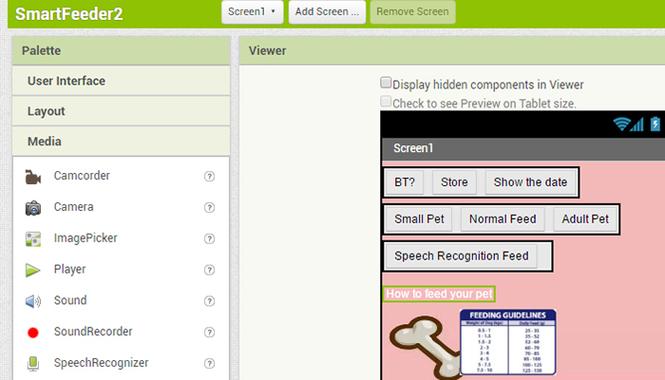Check the Preview on Tablet size box
This screenshot has width=665, height=380.
click(x=386, y=101)
